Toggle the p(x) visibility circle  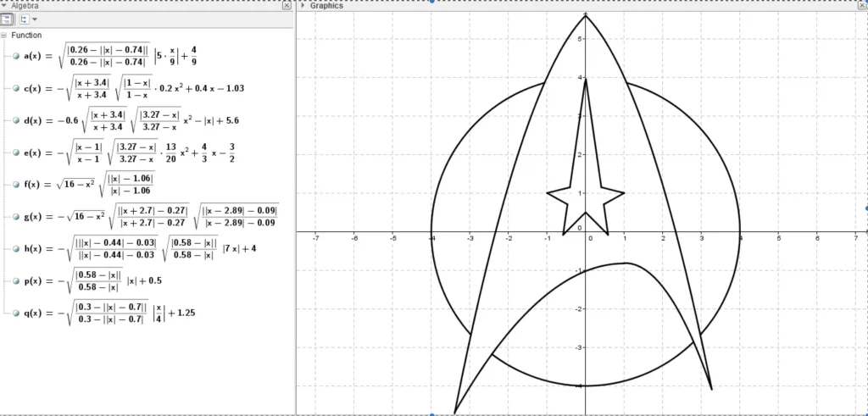16,280
